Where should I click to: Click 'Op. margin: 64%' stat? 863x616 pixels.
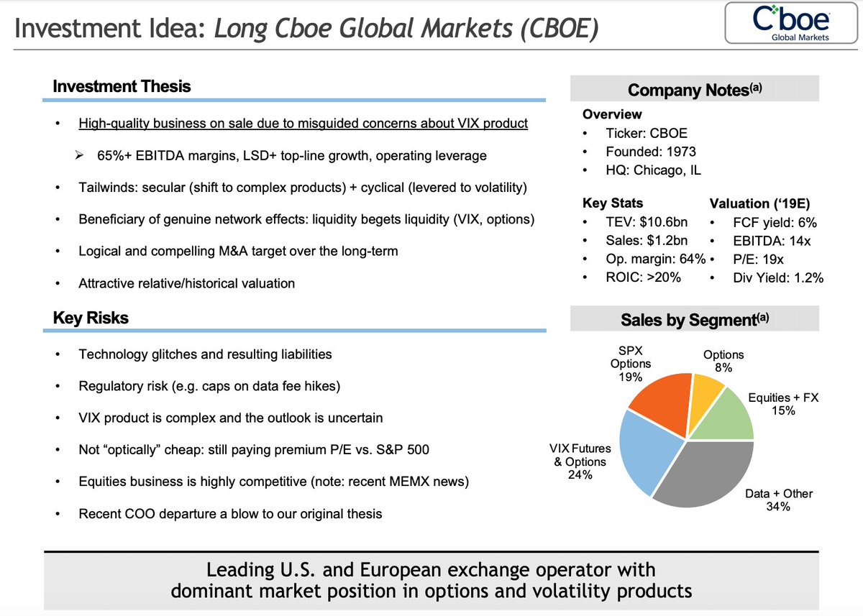coord(655,259)
